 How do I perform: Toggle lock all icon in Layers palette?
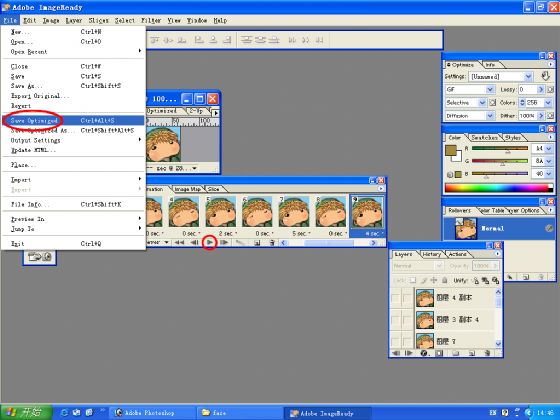(445, 281)
